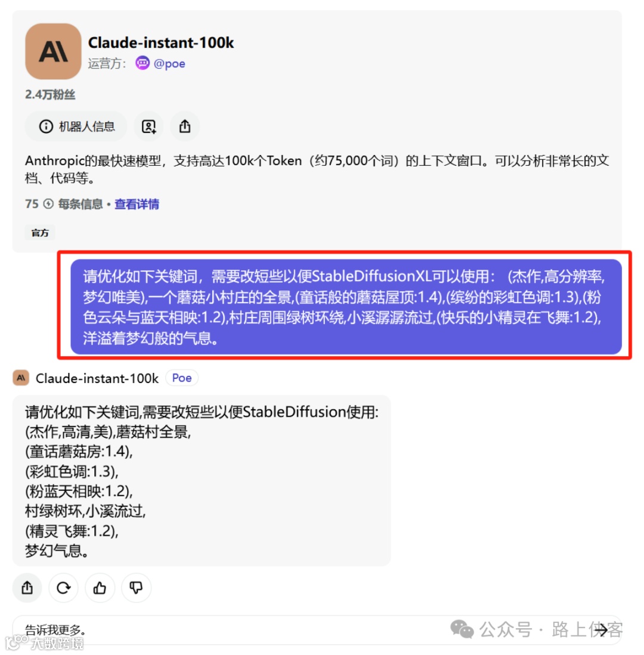This screenshot has width=644, height=655.
Task: Open the 机器人信息 bot info button
Action: (76, 126)
